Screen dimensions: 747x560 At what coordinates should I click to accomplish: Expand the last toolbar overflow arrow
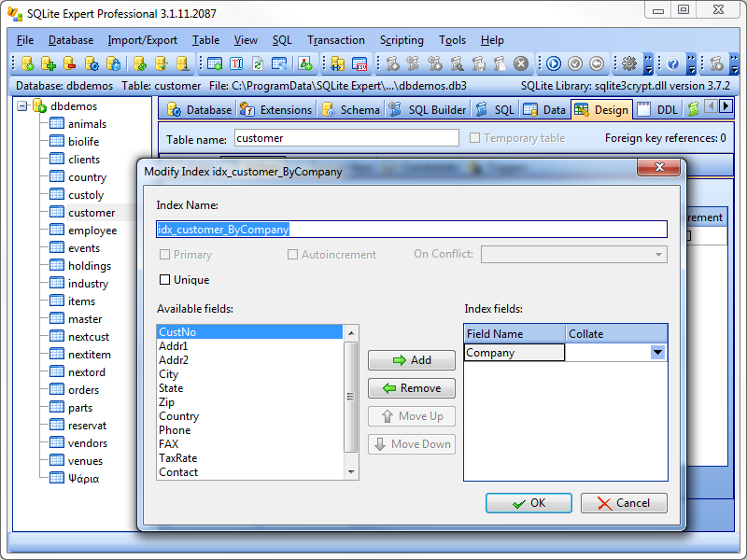tap(734, 63)
